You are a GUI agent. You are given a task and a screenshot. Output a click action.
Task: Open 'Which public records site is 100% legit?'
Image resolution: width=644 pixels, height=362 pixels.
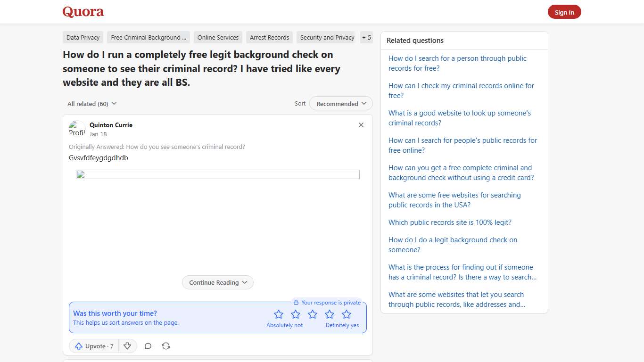click(450, 222)
